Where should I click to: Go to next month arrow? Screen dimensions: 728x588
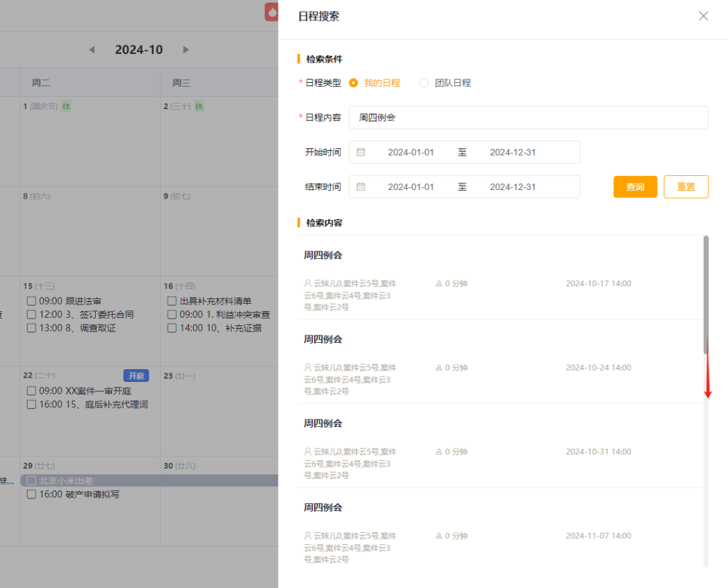pyautogui.click(x=186, y=50)
